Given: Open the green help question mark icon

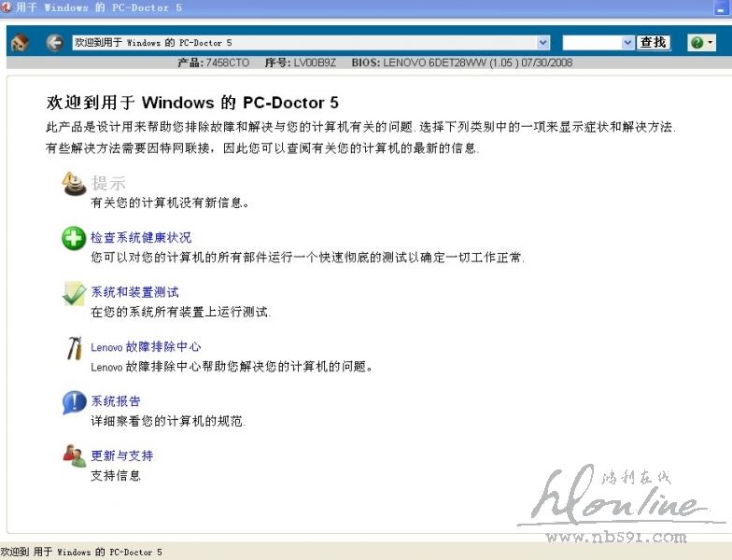Looking at the screenshot, I should point(697,43).
